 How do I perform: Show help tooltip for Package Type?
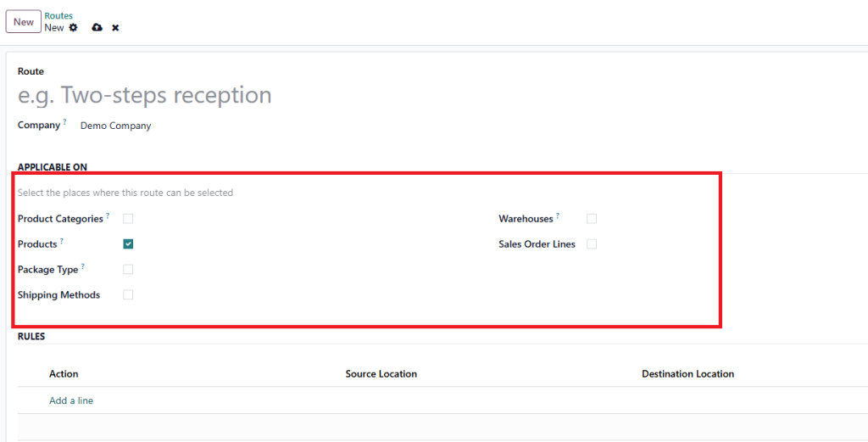click(x=83, y=267)
